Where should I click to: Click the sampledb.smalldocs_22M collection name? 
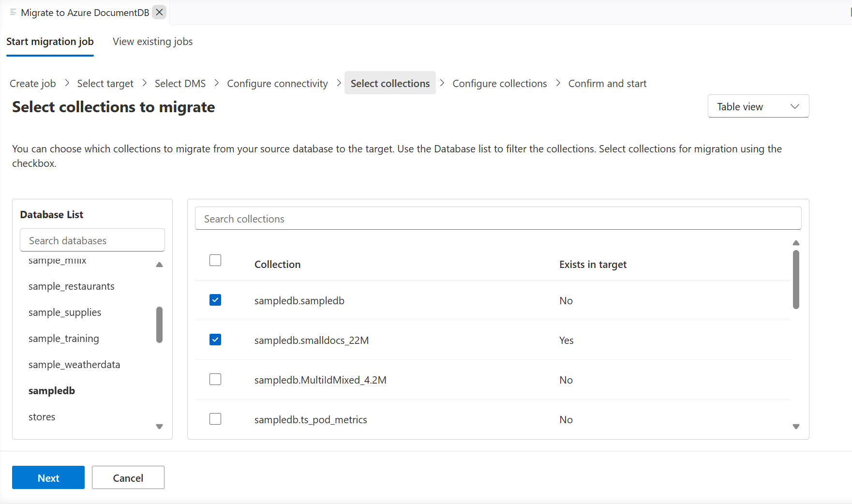pyautogui.click(x=312, y=341)
